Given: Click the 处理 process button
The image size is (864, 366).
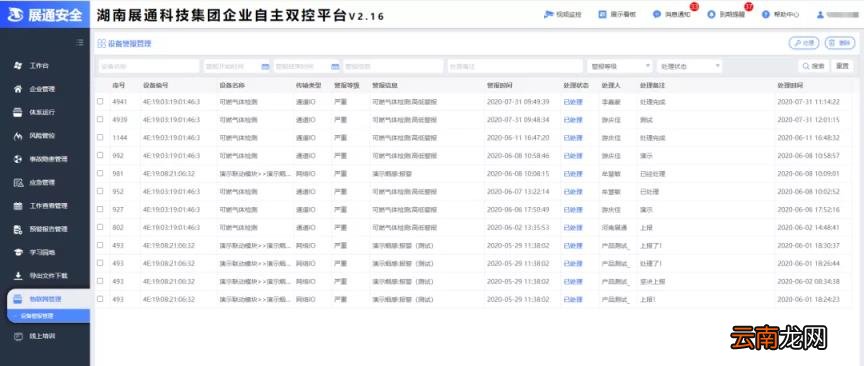Looking at the screenshot, I should tap(804, 43).
